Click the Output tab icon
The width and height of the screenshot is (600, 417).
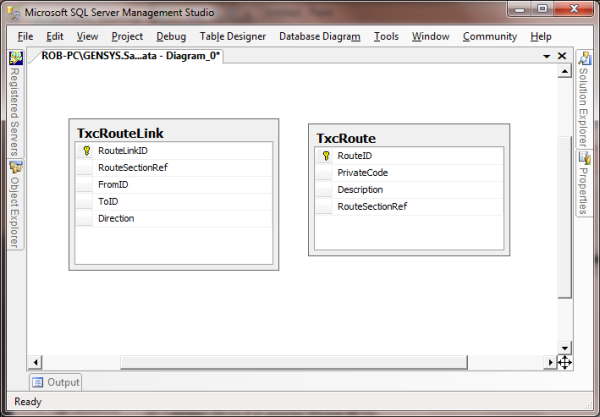click(x=38, y=382)
